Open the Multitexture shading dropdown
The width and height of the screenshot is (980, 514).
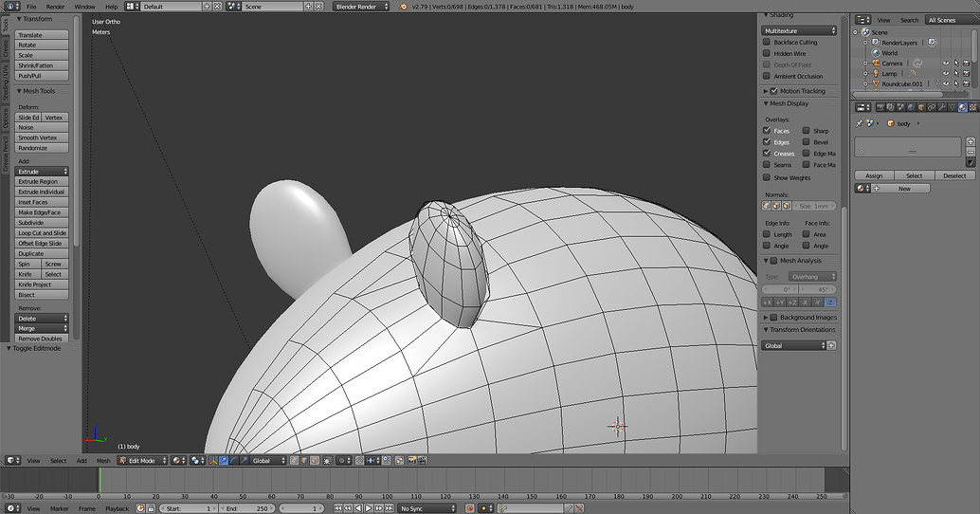tap(799, 30)
